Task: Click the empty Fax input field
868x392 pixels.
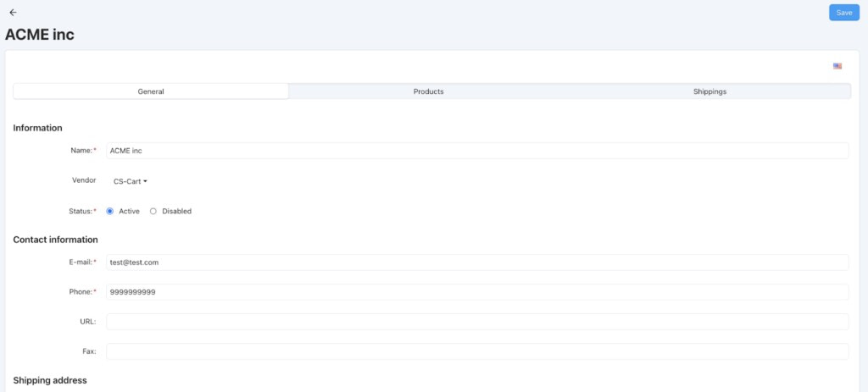Action: [x=477, y=351]
